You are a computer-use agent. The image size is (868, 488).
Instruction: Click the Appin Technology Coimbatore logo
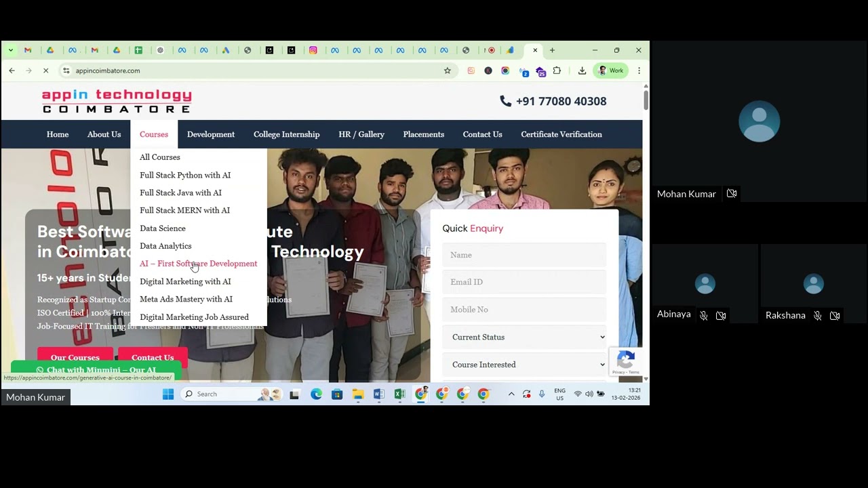tap(117, 101)
